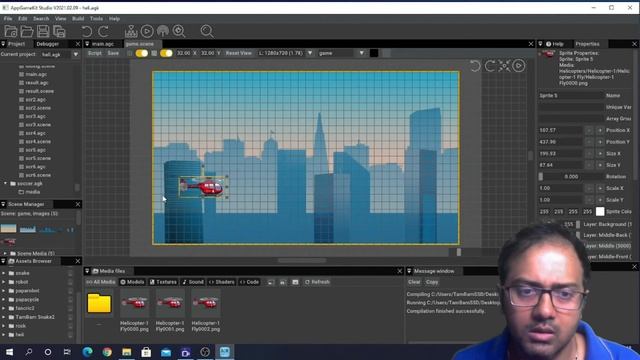Tick the checkbox beside the robot folder

[x=70, y=282]
